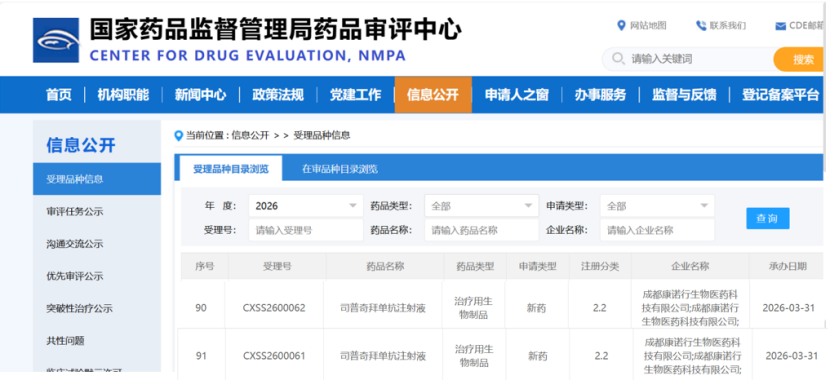Click the 申请类型 column header
Viewport: 830px width, 381px height.
pyautogui.click(x=538, y=266)
